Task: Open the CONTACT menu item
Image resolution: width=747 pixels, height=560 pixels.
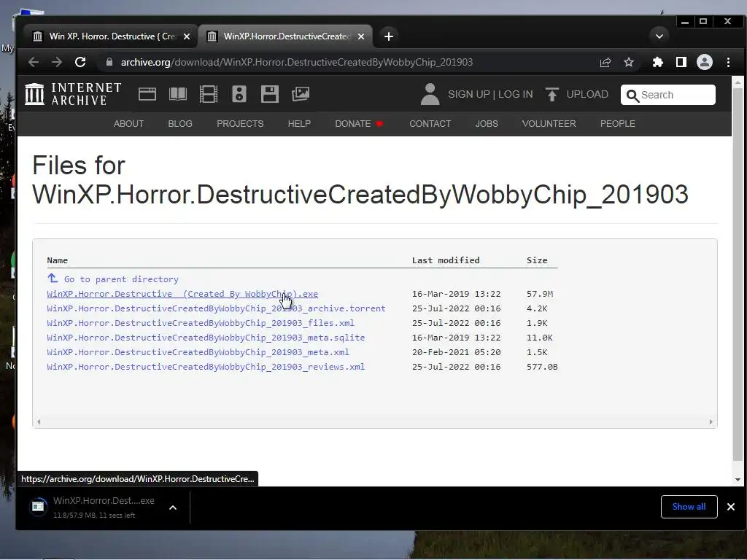Action: [430, 124]
